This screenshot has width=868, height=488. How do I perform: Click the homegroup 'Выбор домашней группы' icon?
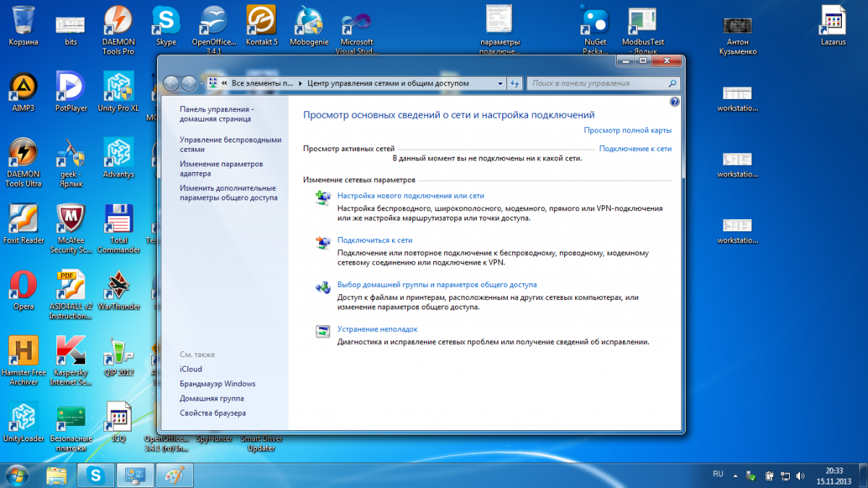[x=323, y=287]
